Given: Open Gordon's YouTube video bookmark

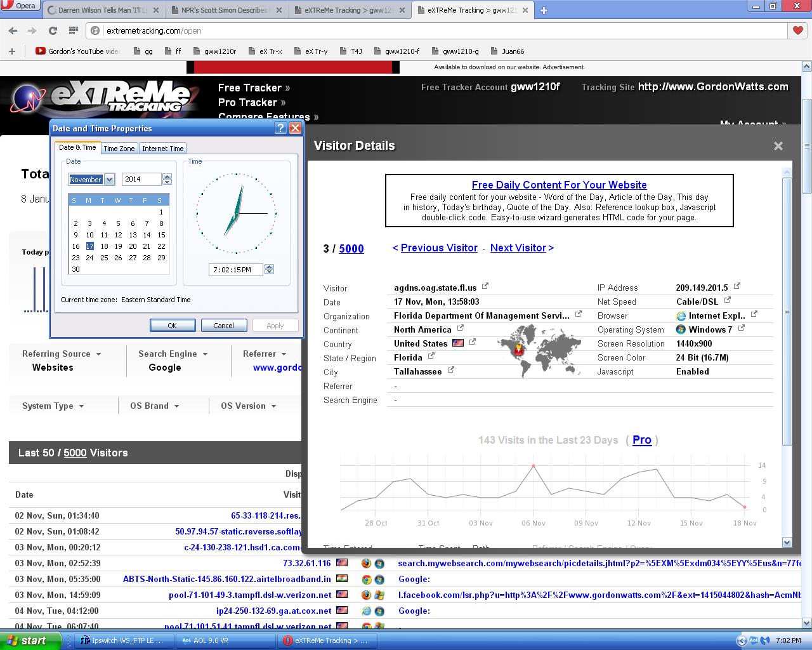Looking at the screenshot, I should 78,51.
